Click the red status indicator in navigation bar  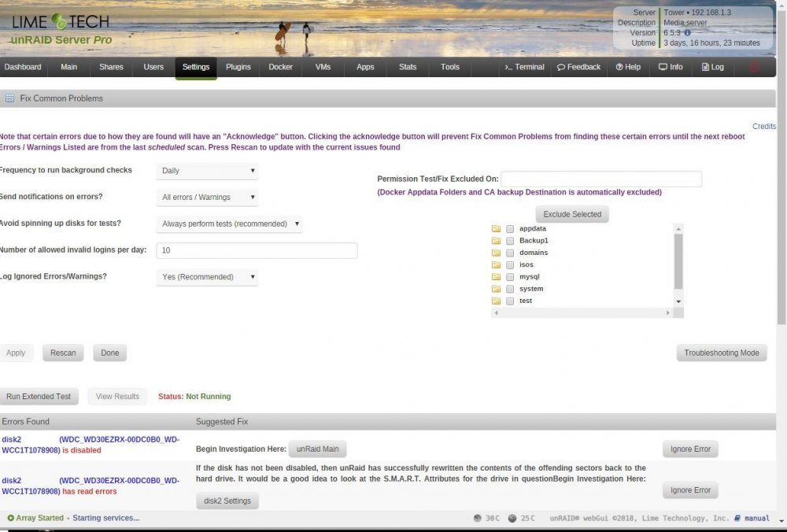click(x=754, y=67)
